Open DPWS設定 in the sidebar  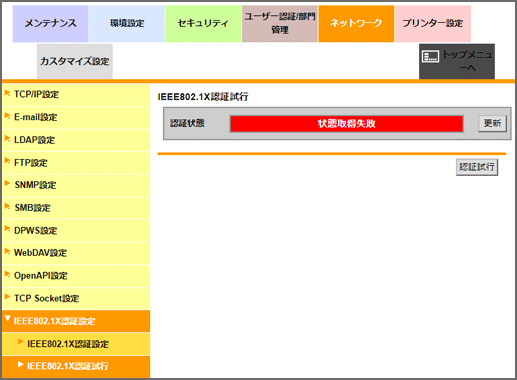tap(76, 231)
